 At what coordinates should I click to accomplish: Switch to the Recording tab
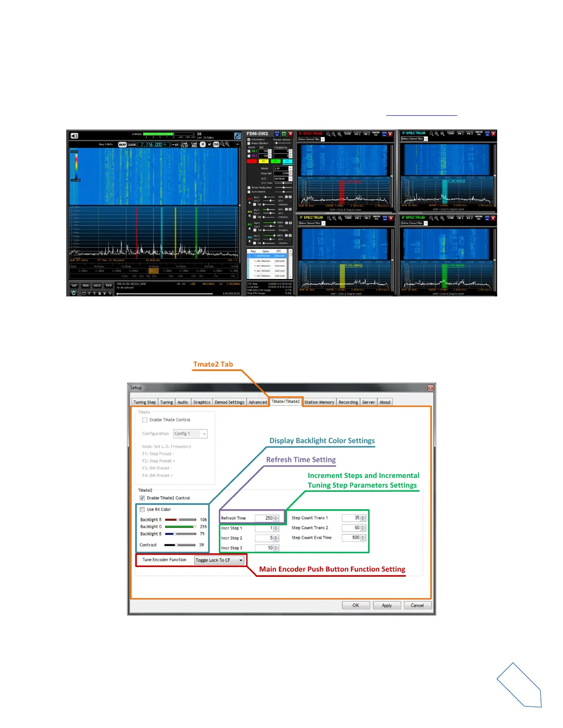click(348, 402)
